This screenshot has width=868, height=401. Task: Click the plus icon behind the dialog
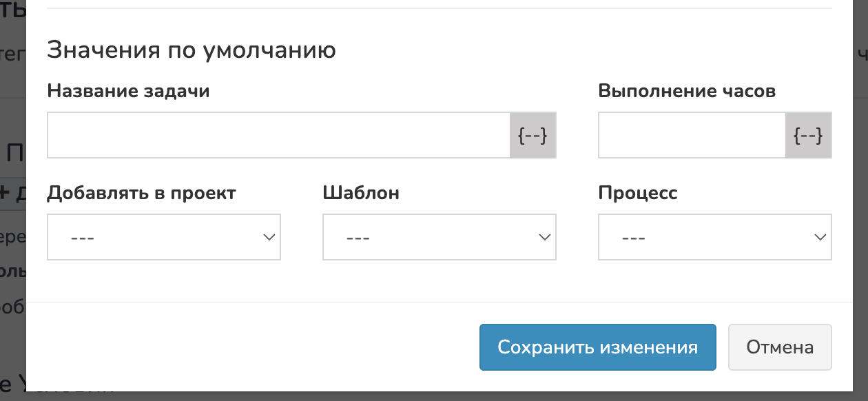coord(5,192)
